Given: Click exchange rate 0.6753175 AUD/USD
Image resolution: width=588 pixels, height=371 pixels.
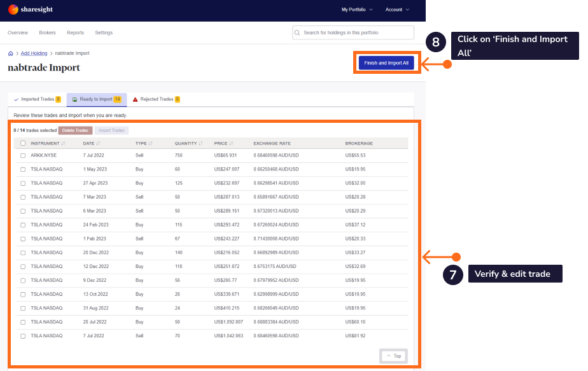Looking at the screenshot, I should 275,267.
